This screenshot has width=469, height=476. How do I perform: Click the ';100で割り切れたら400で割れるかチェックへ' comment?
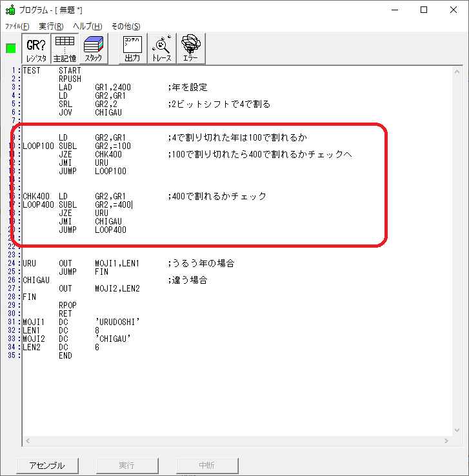[x=260, y=155]
